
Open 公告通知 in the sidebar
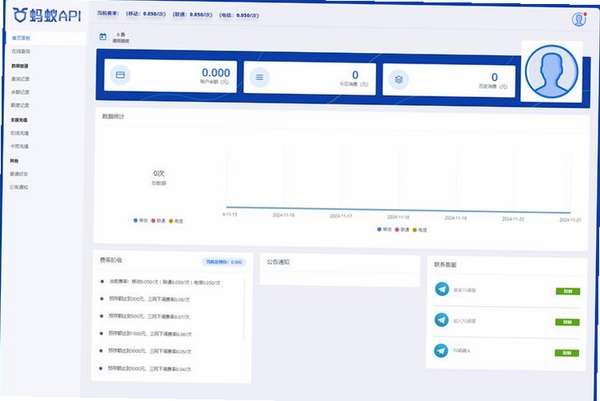[19, 187]
